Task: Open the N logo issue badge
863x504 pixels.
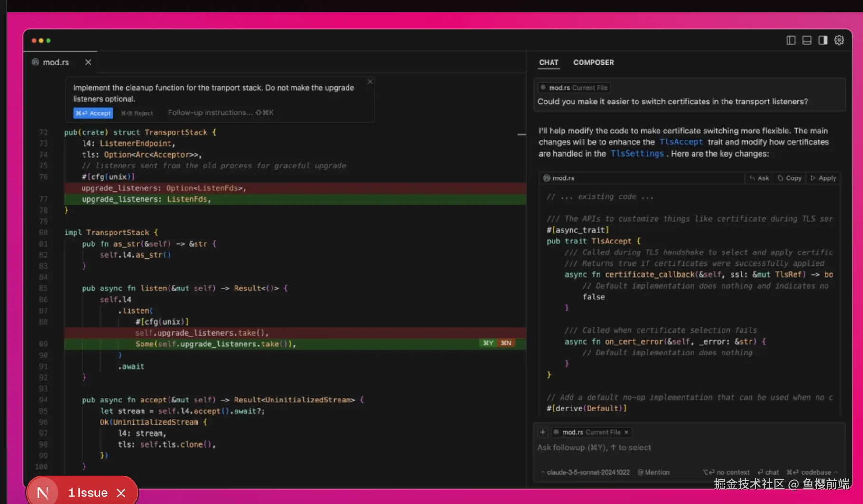Action: coord(43,493)
